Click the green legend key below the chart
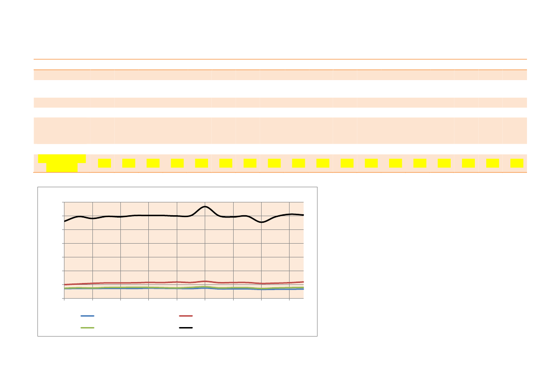This screenshot has height=392, width=554. [x=87, y=328]
